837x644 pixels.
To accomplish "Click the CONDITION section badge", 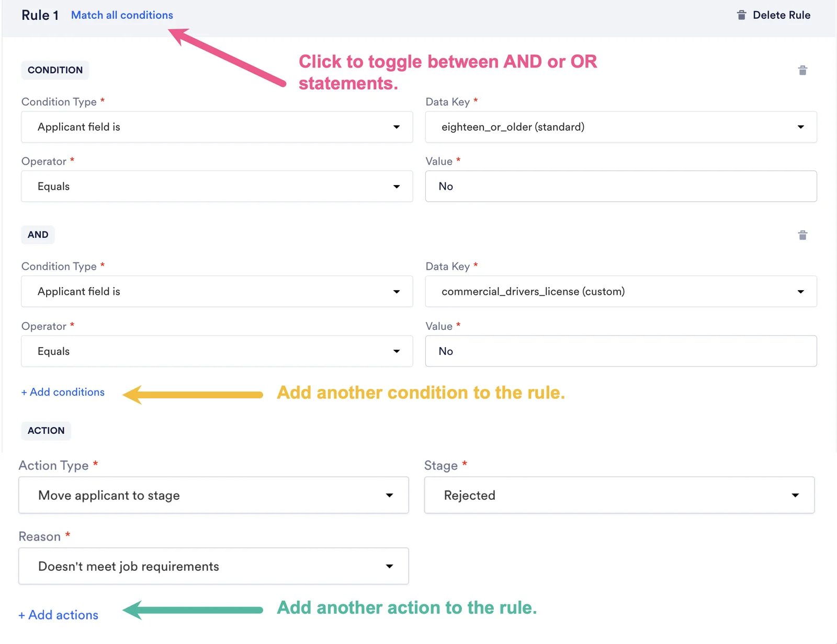I will 55,70.
